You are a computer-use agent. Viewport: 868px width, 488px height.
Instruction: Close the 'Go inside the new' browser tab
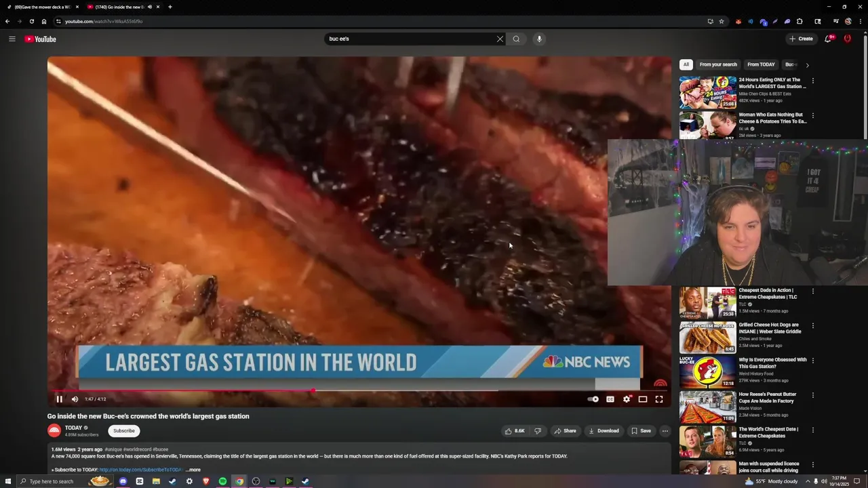[158, 7]
